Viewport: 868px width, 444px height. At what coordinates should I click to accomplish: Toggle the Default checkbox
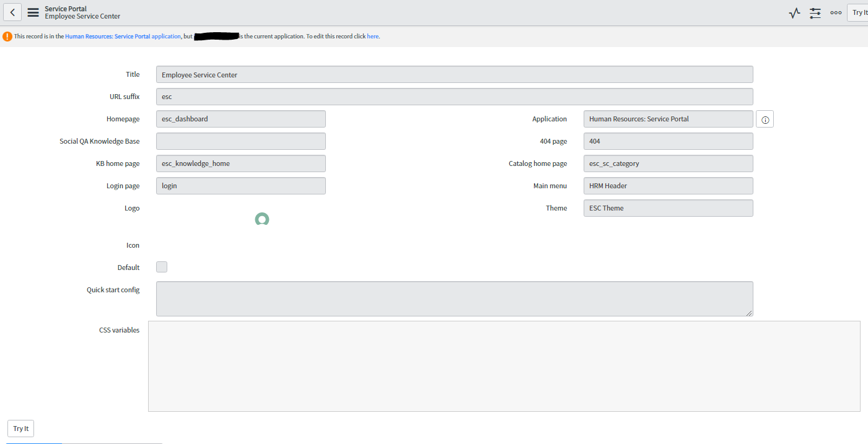(162, 267)
